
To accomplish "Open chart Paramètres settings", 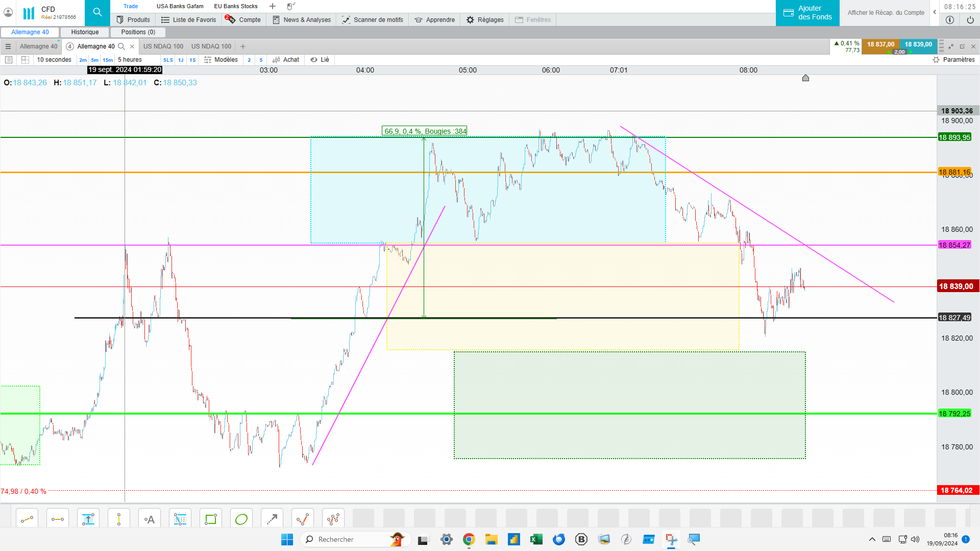I will click(x=953, y=60).
